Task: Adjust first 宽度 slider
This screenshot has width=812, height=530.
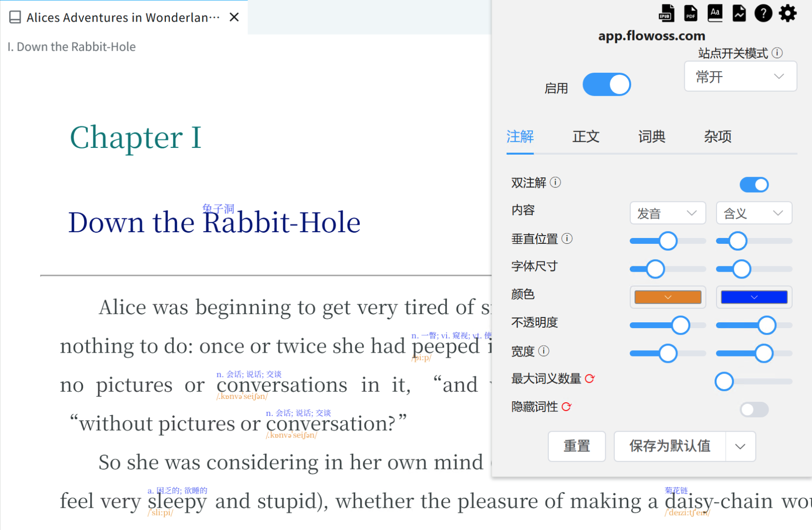Action: pyautogui.click(x=668, y=353)
